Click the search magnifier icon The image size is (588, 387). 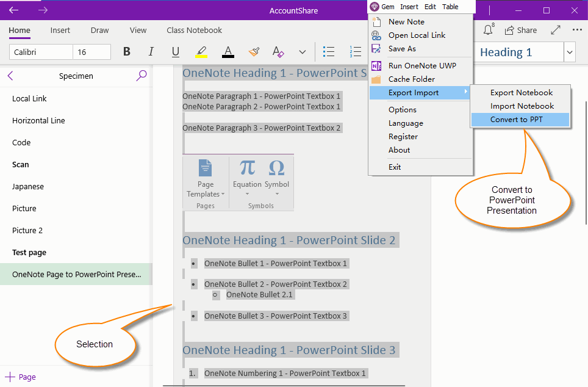[x=142, y=76]
